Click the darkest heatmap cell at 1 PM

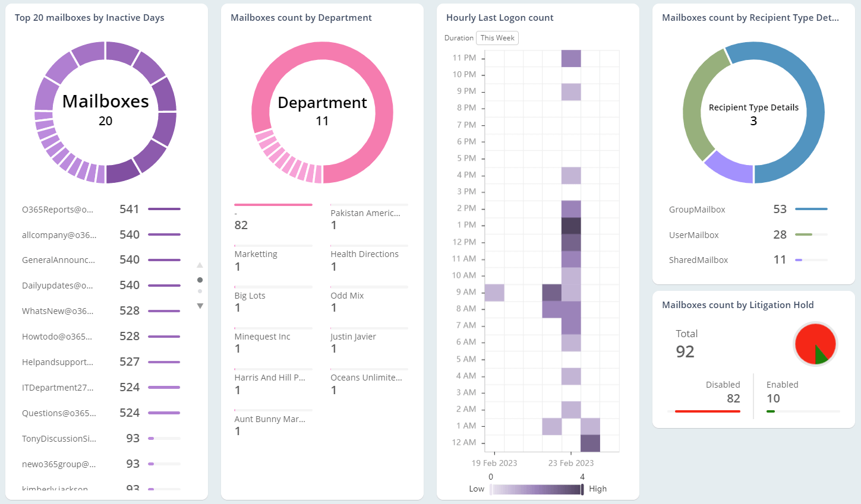(571, 224)
